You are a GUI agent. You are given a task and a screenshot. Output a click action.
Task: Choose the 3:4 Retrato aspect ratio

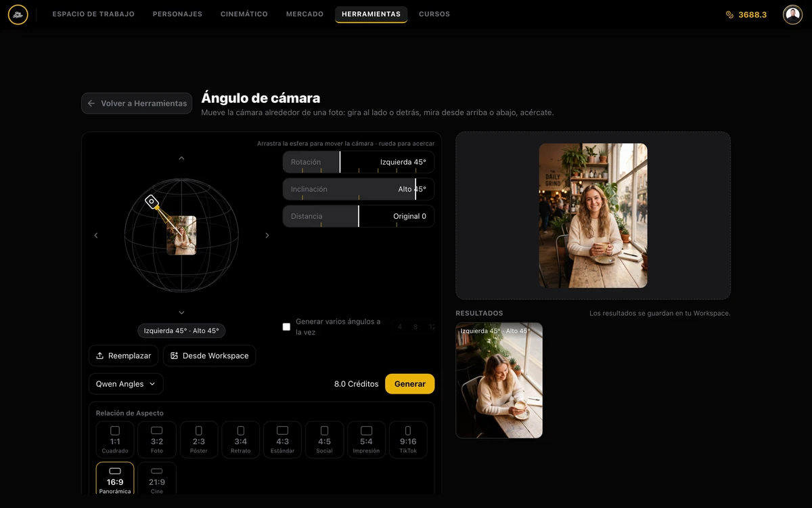coord(241,440)
